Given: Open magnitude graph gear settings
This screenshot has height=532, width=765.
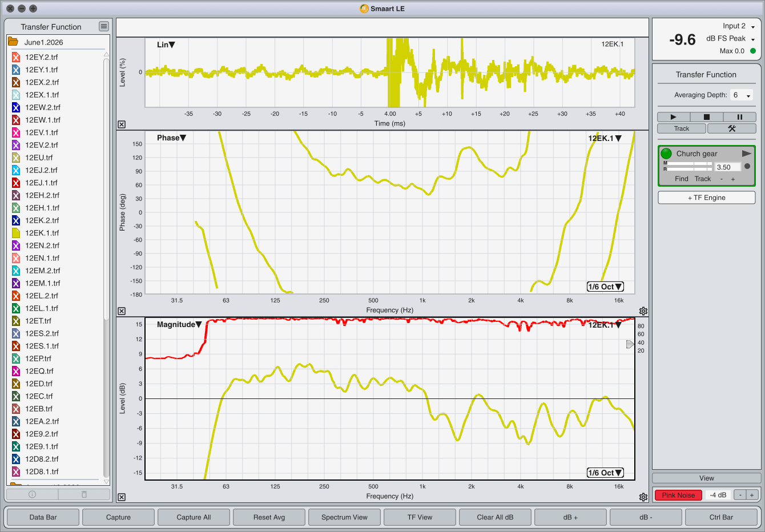Looking at the screenshot, I should point(643,497).
